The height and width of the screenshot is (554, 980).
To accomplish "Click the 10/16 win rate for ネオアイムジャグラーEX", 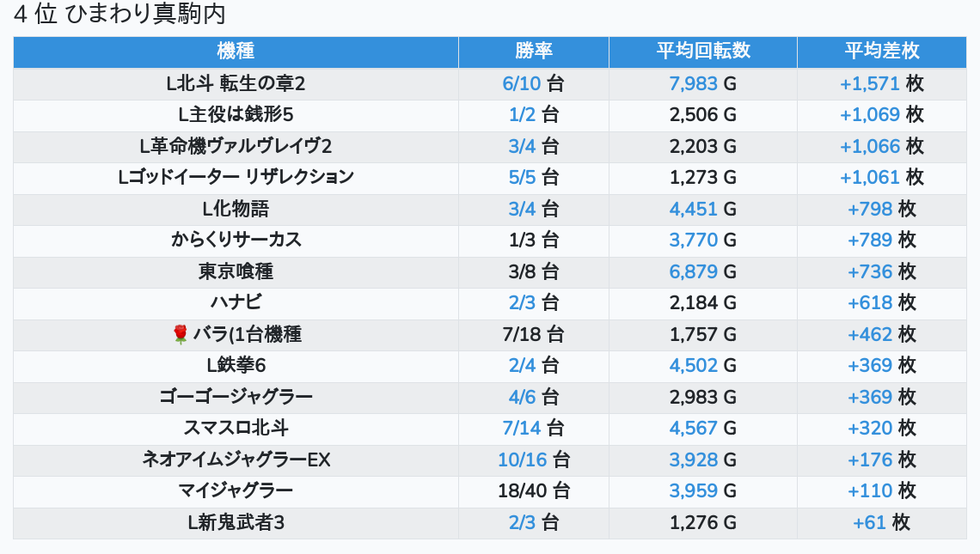I will coord(523,460).
